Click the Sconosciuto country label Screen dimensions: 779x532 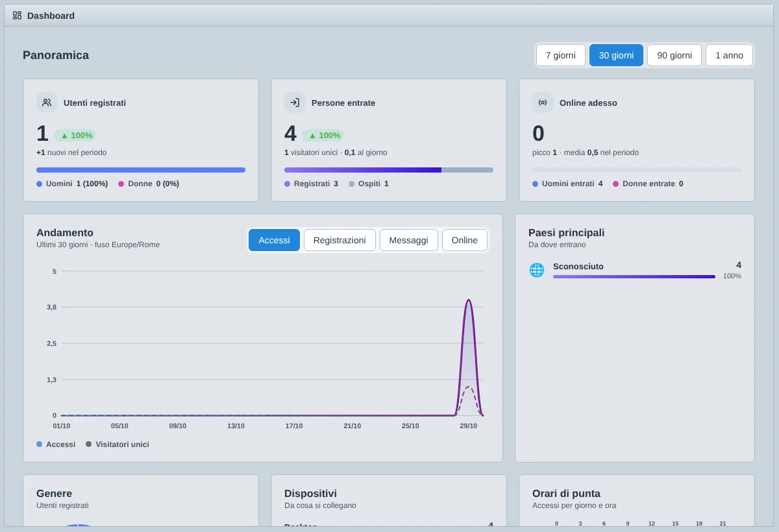point(578,266)
